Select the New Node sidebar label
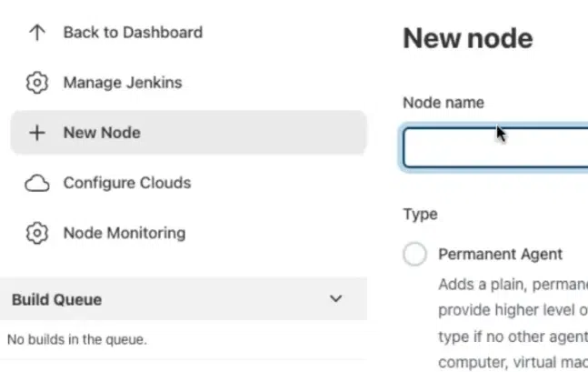The width and height of the screenshot is (588, 372). click(102, 133)
